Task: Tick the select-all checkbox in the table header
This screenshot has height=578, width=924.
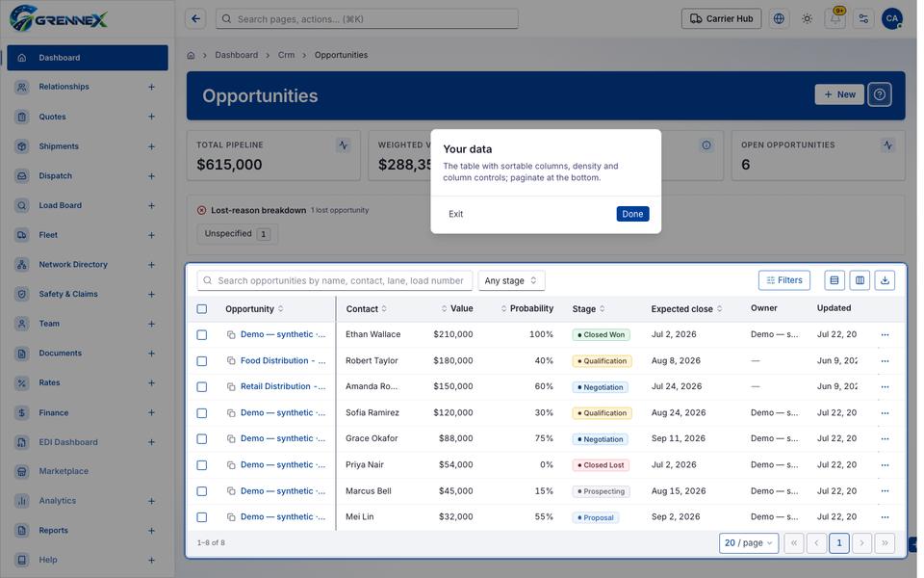Action: 202,309
